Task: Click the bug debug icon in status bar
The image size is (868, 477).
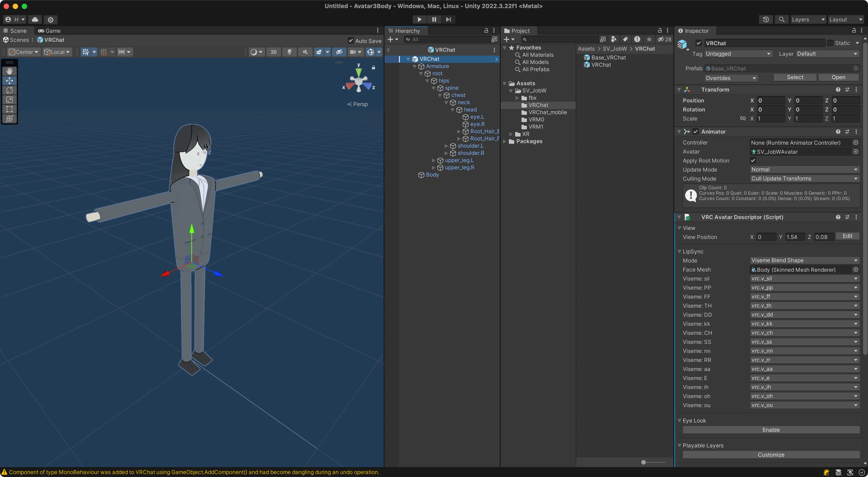Action: pyautogui.click(x=826, y=472)
